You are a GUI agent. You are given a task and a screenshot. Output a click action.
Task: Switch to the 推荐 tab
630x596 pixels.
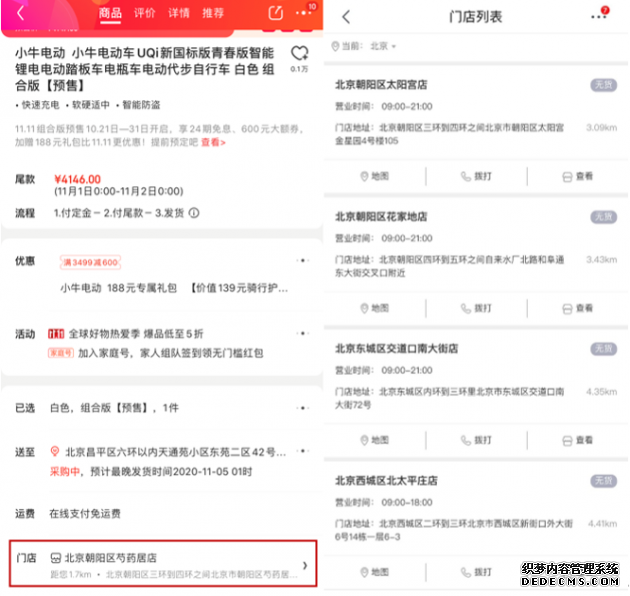click(213, 13)
